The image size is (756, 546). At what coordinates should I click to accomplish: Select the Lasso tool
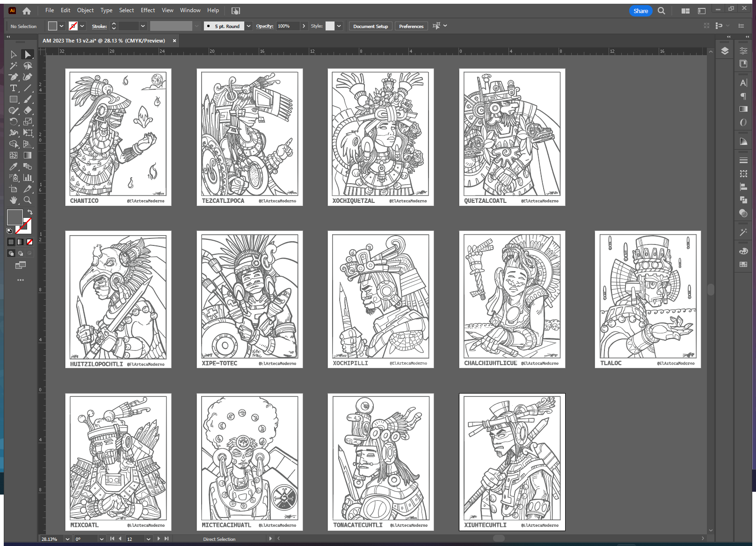coord(28,66)
